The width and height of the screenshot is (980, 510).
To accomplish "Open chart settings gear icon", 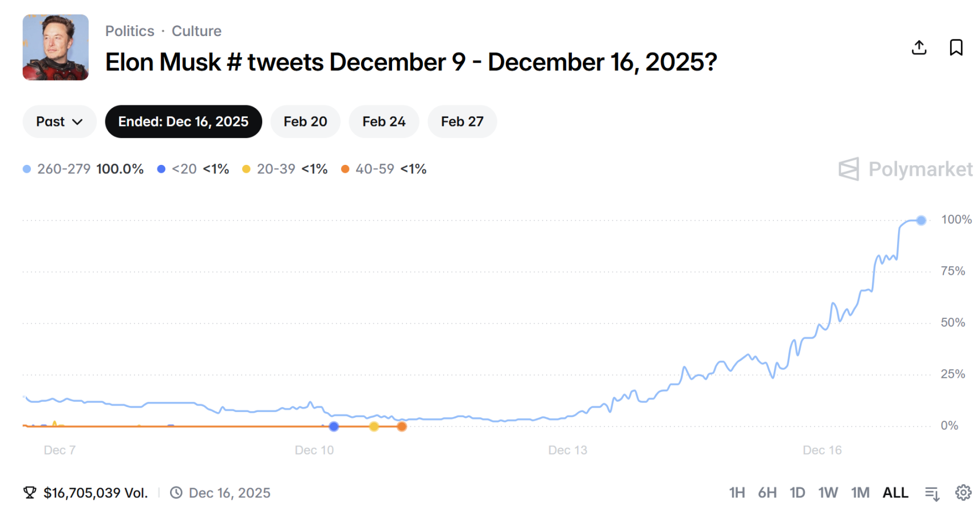I will [963, 492].
